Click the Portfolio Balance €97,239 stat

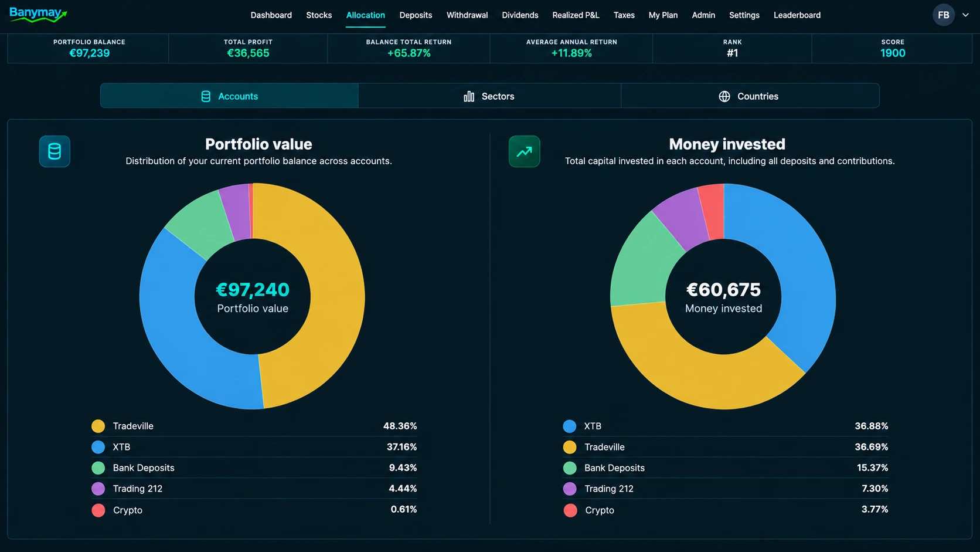click(x=89, y=48)
